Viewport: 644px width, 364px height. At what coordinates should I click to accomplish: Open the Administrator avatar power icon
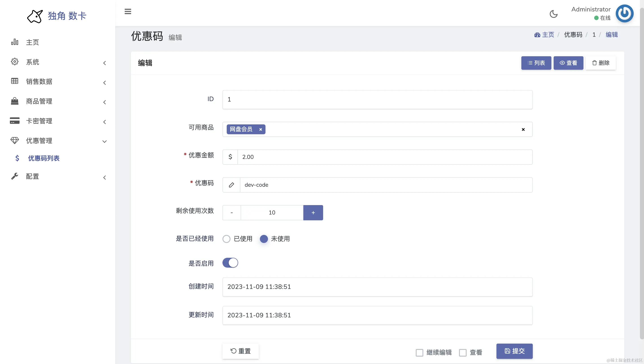point(624,13)
